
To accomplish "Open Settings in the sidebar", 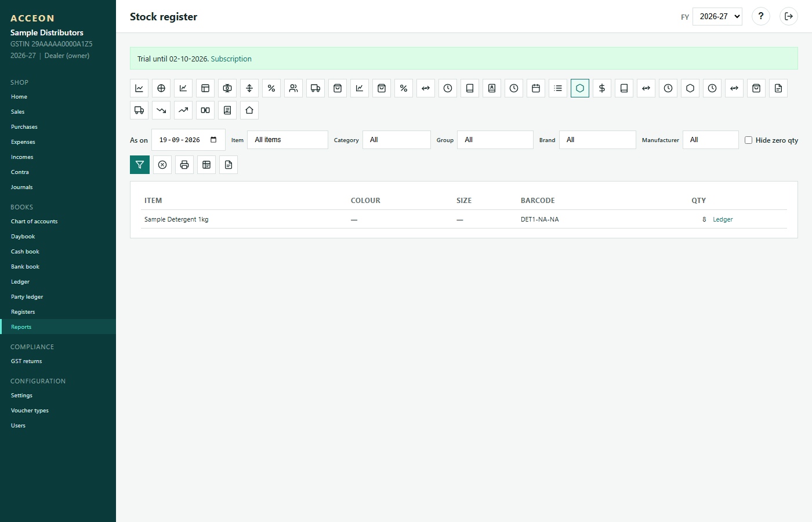I will tap(58, 396).
